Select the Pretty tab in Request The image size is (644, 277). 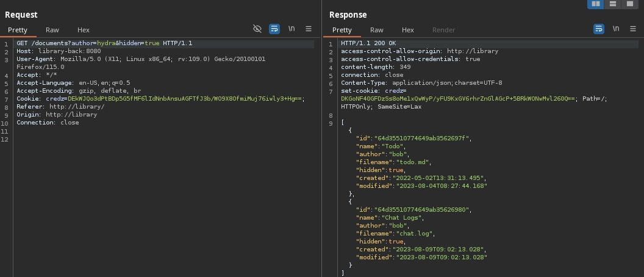[18, 30]
